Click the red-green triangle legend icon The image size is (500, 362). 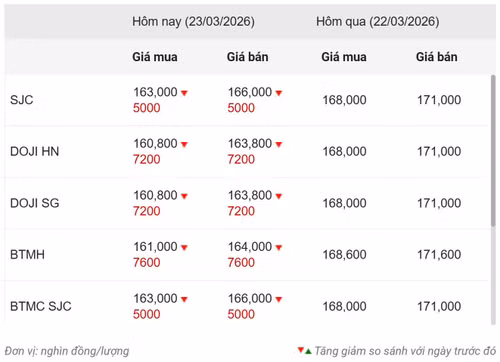tap(304, 351)
